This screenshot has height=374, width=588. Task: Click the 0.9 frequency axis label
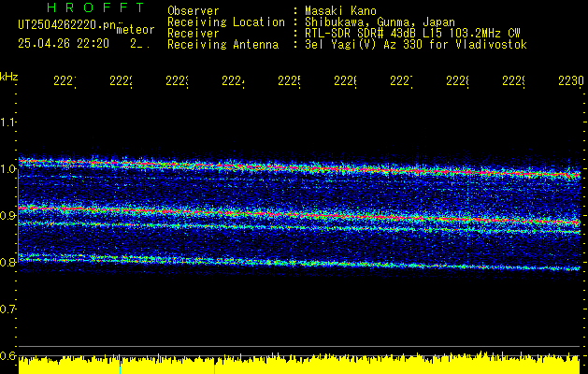[x=7, y=216]
